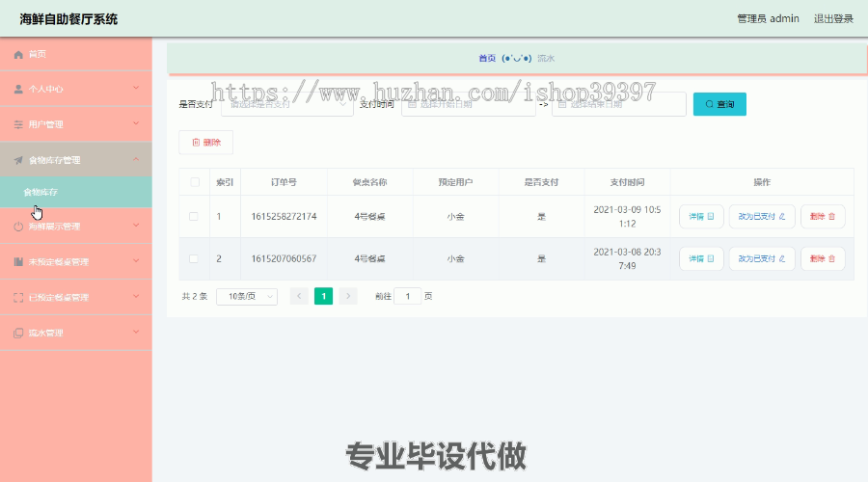Click the 流水 breadcrumb text
868x482 pixels.
click(x=546, y=58)
